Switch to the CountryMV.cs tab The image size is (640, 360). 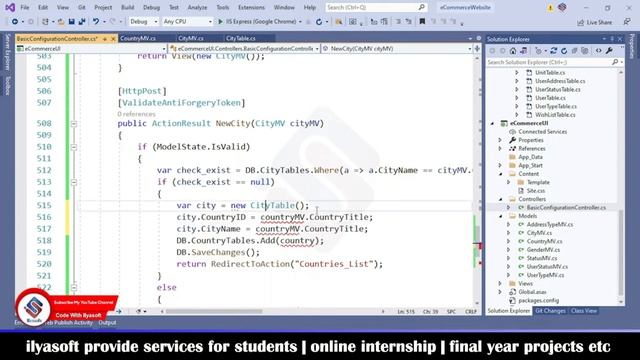(x=138, y=38)
